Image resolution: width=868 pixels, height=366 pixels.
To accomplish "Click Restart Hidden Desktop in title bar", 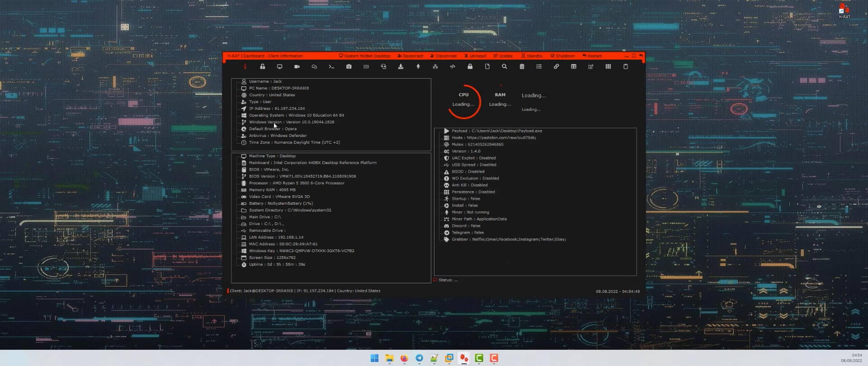I will pos(365,56).
